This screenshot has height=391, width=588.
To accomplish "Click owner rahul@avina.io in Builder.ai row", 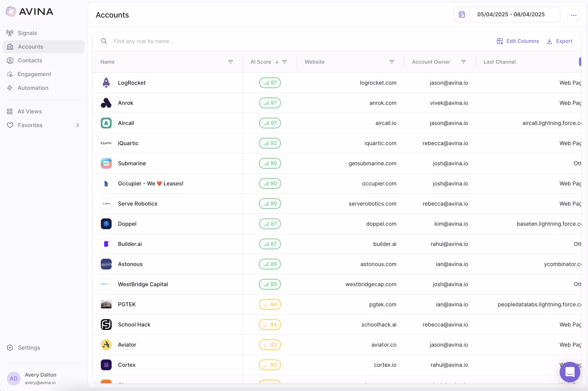I will (449, 244).
